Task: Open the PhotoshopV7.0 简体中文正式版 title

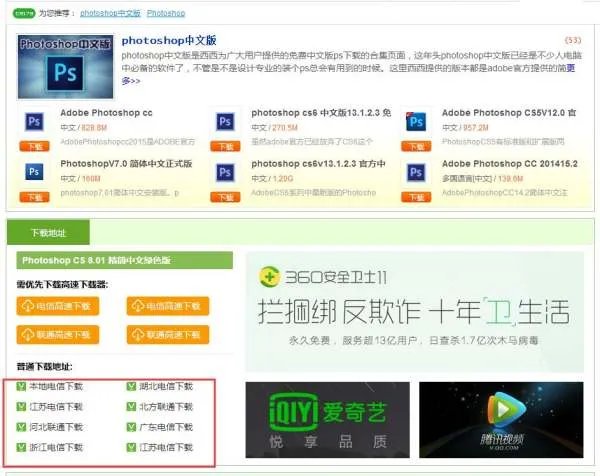Action: [x=126, y=164]
